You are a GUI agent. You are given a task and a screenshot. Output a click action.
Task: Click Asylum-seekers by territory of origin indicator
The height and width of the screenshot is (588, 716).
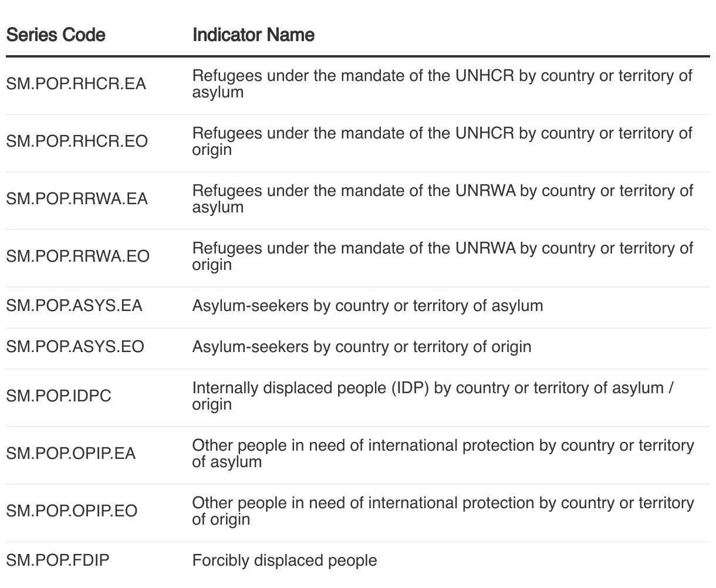[x=362, y=347]
